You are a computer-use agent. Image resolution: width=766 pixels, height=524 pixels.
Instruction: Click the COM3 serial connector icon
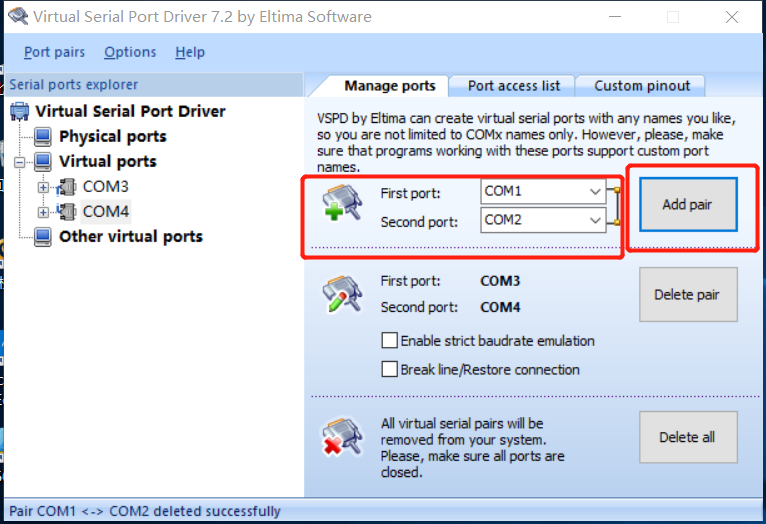[66, 187]
